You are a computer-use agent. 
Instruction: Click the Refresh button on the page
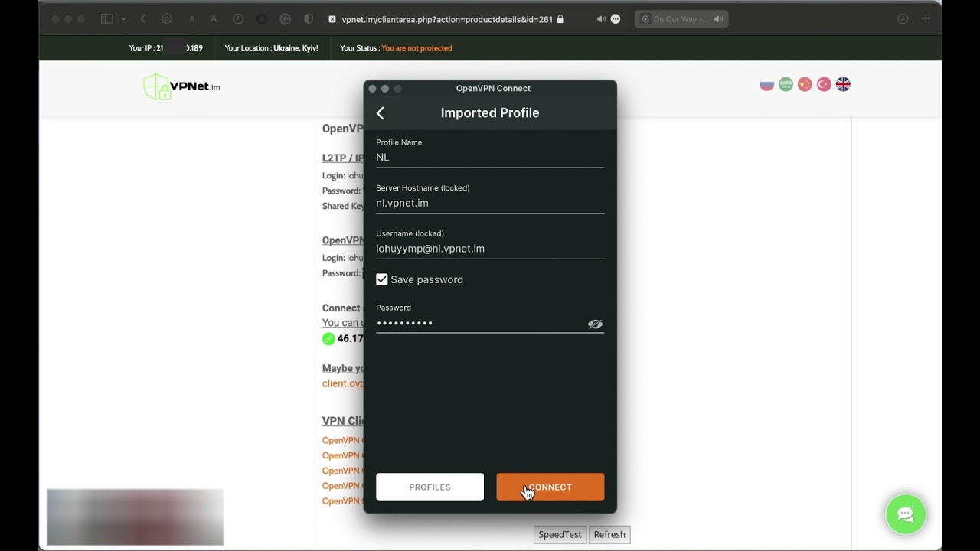tap(609, 534)
